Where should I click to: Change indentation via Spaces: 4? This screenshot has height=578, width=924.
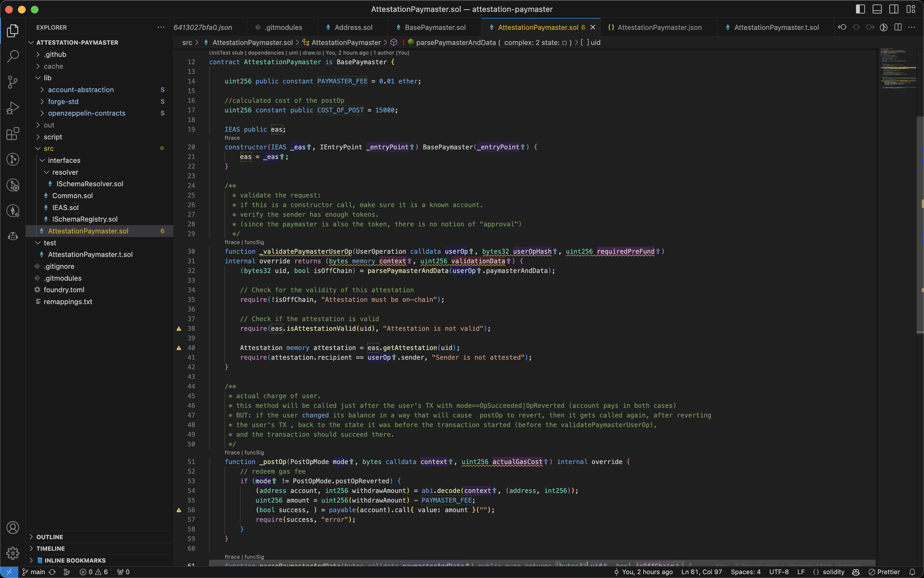[x=745, y=572]
